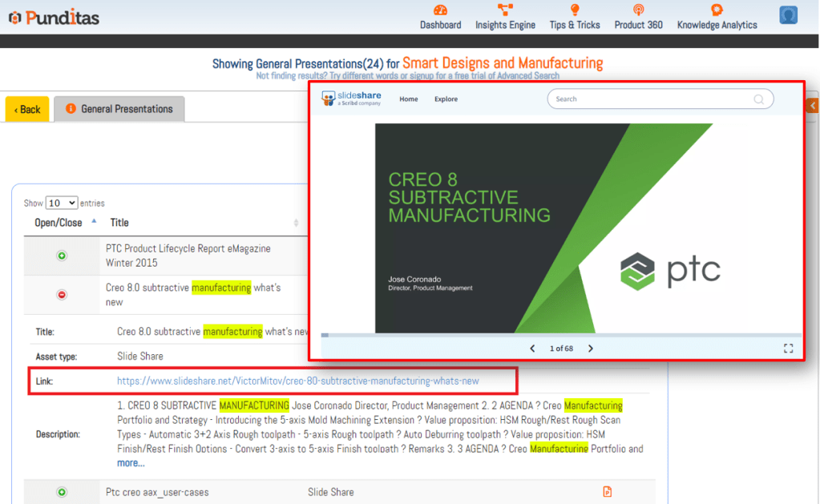Go to next slide in viewer
The image size is (820, 504).
pos(591,349)
